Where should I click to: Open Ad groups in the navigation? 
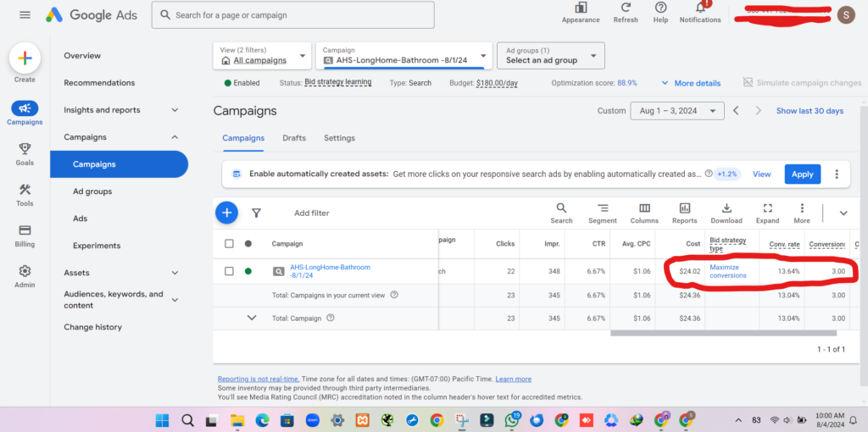pos(92,191)
